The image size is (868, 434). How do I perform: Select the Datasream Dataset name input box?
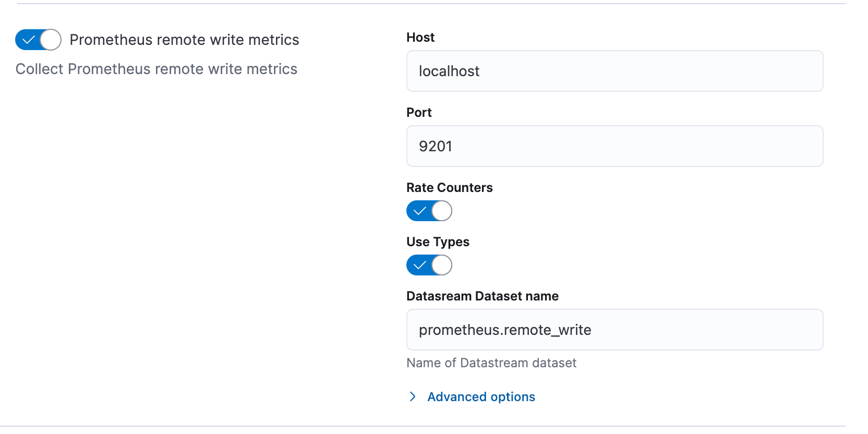point(614,330)
